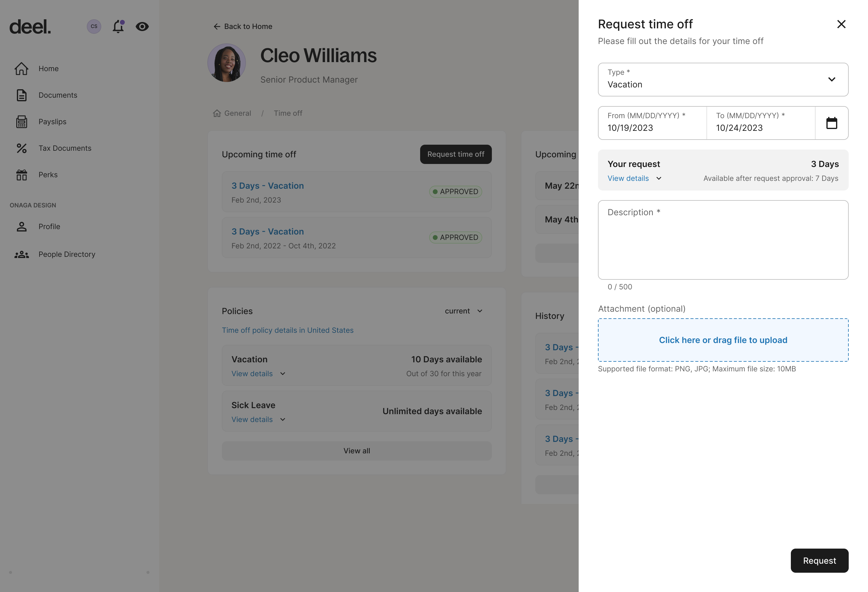Viewport: 868px width, 592px height.
Task: Select the Time off breadcrumb tab
Action: pos(288,113)
